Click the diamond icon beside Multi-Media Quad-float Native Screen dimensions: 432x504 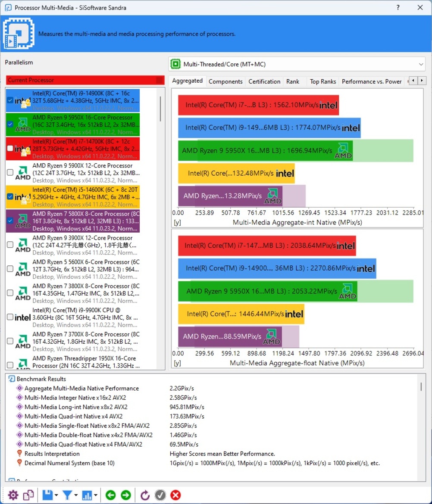19,444
